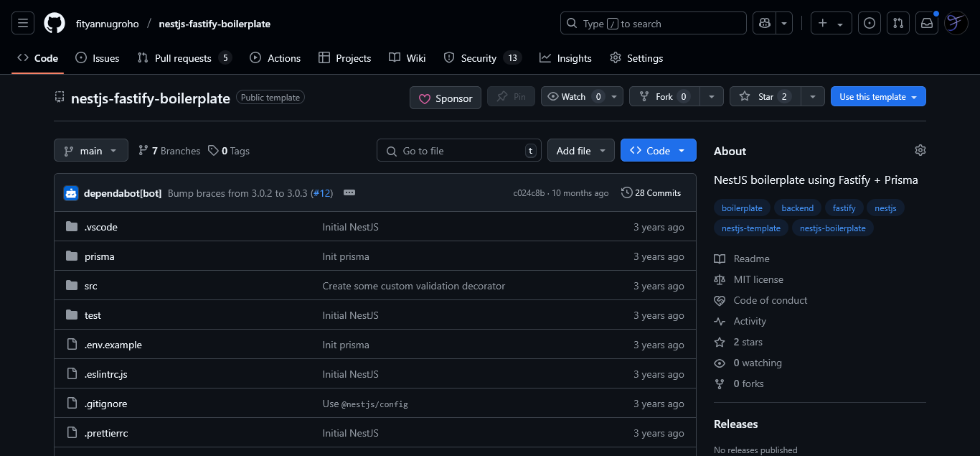Switch to the Pull requests tab
The image size is (980, 456).
point(184,58)
